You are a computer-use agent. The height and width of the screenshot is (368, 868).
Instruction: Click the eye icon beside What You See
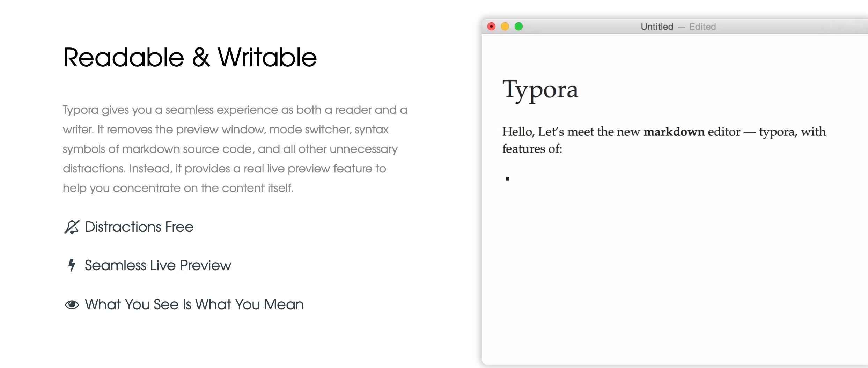pyautogui.click(x=72, y=304)
